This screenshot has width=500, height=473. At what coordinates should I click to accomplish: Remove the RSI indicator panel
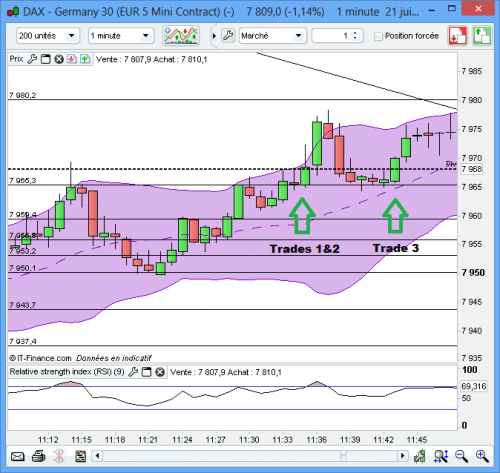[x=160, y=372]
